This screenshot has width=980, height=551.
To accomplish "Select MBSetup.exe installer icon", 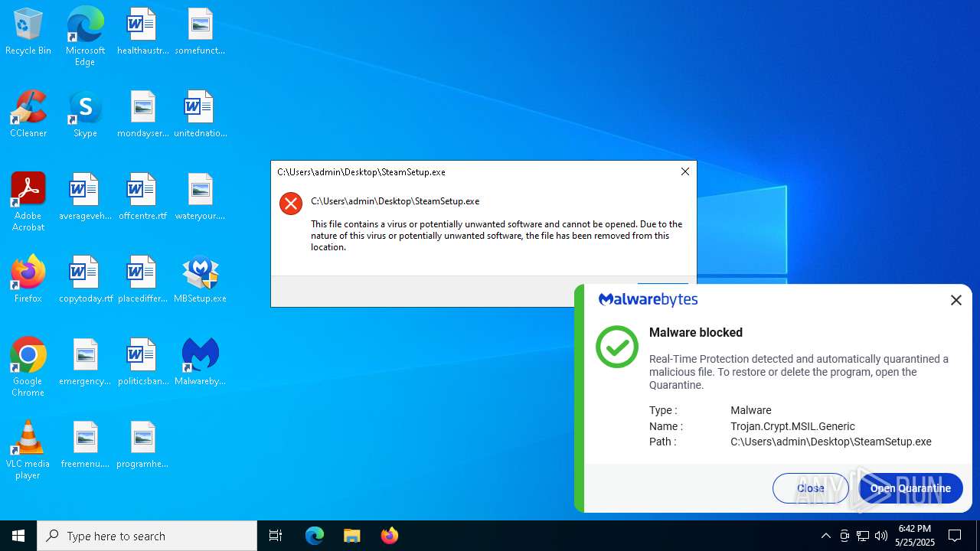I will coord(200,279).
